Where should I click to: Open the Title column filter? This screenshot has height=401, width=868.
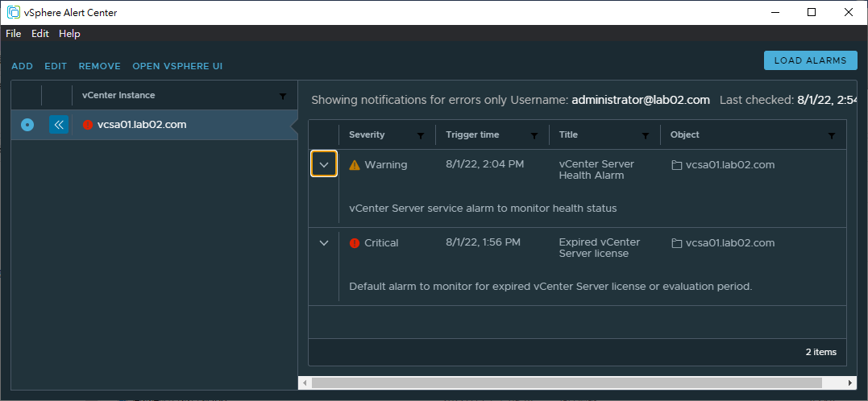(646, 135)
